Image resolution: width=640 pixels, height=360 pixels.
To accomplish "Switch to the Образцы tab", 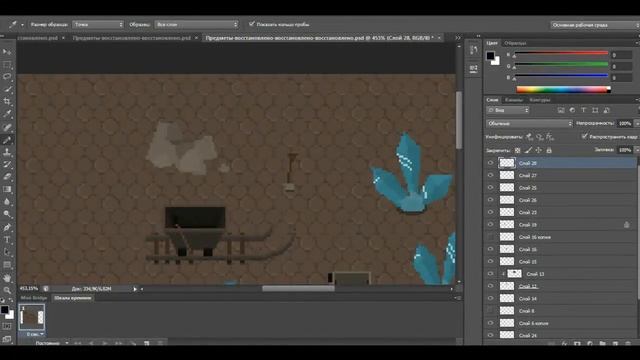I will tap(515, 43).
